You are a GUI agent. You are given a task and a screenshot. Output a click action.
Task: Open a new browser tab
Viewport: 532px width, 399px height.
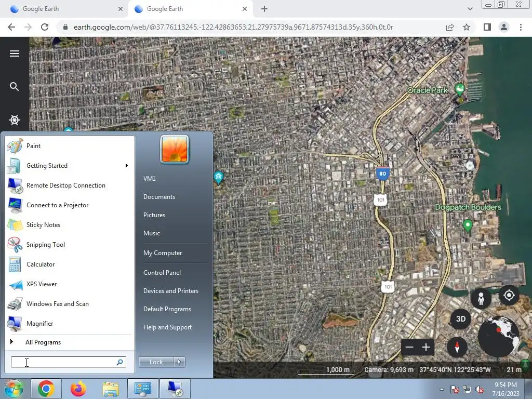(x=264, y=9)
